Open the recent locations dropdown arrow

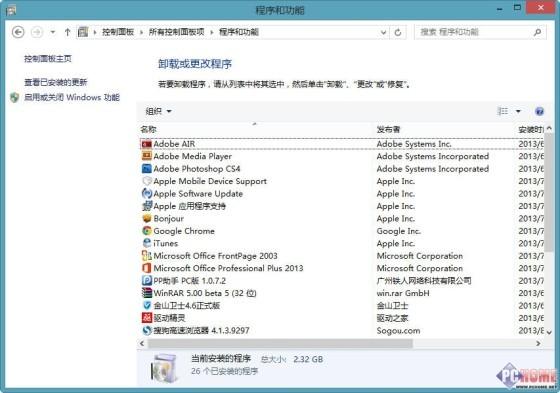(x=53, y=32)
